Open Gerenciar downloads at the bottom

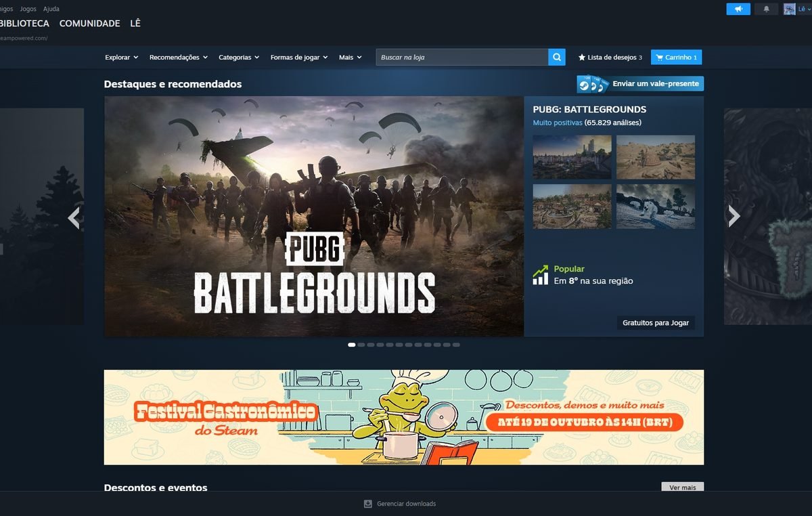point(400,504)
